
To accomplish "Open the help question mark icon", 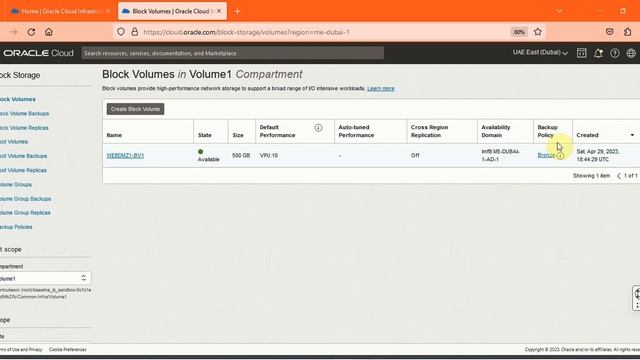I will pos(614,53).
